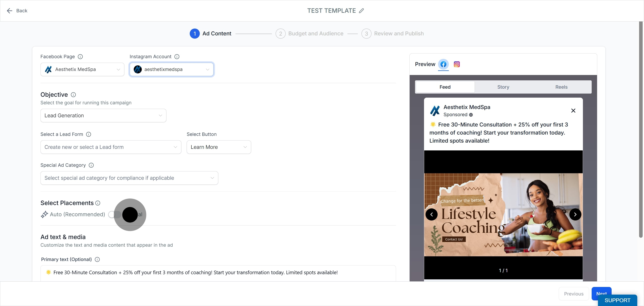Show previous preview image with left arrow

click(x=432, y=214)
